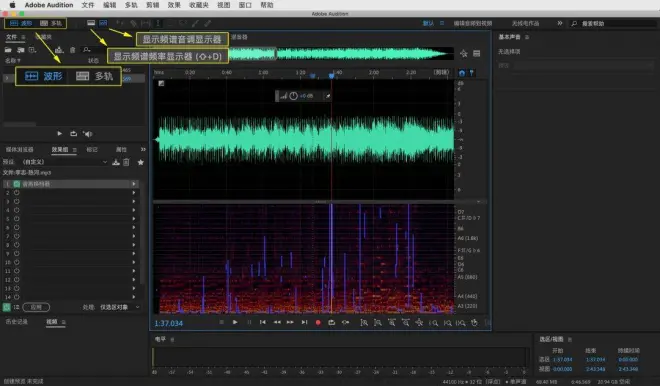Toggle power for effect slot 14
Image resolution: width=660 pixels, height=386 pixels.
[17, 297]
